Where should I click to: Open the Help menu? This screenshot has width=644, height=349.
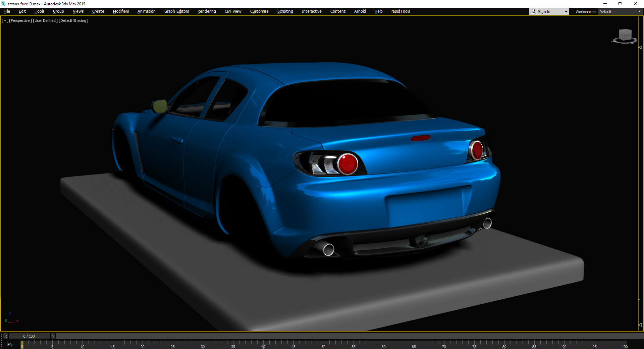coord(379,11)
